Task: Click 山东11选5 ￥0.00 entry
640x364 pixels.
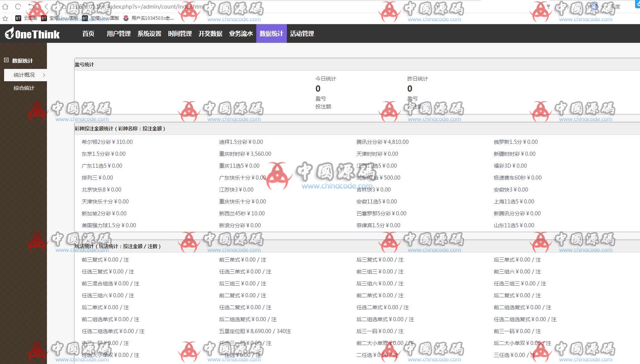Action: pyautogui.click(x=514, y=225)
